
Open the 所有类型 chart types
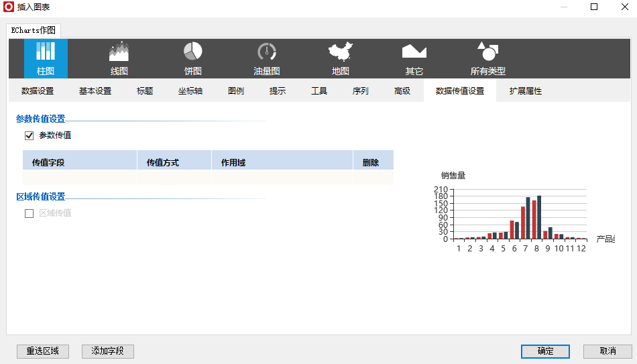click(488, 58)
